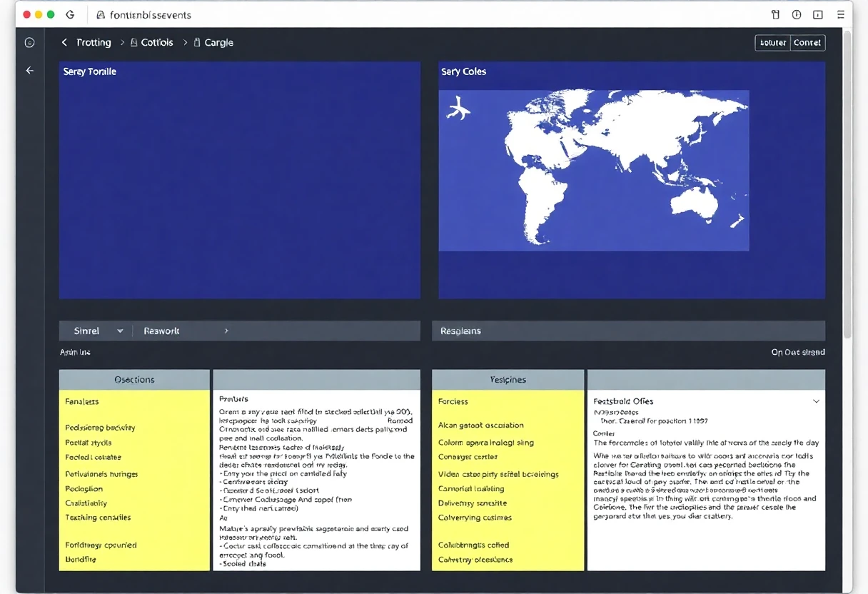The image size is (868, 594).
Task: Open the Cotfols breadcrumb
Action: [156, 43]
